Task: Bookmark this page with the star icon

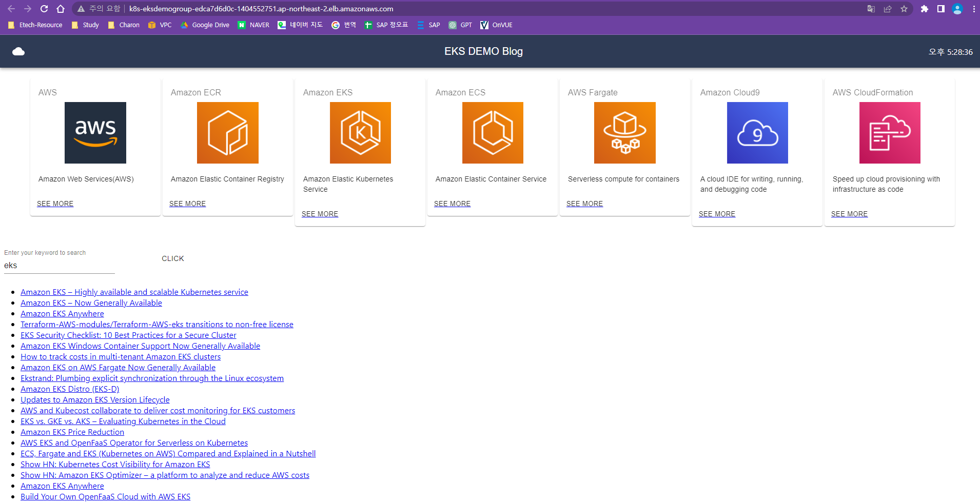Action: (x=904, y=9)
